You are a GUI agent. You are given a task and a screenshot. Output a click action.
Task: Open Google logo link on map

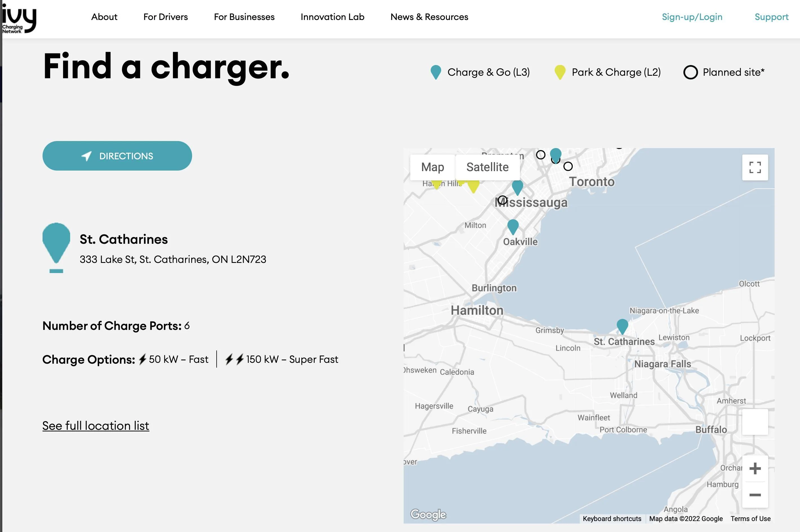[428, 514]
